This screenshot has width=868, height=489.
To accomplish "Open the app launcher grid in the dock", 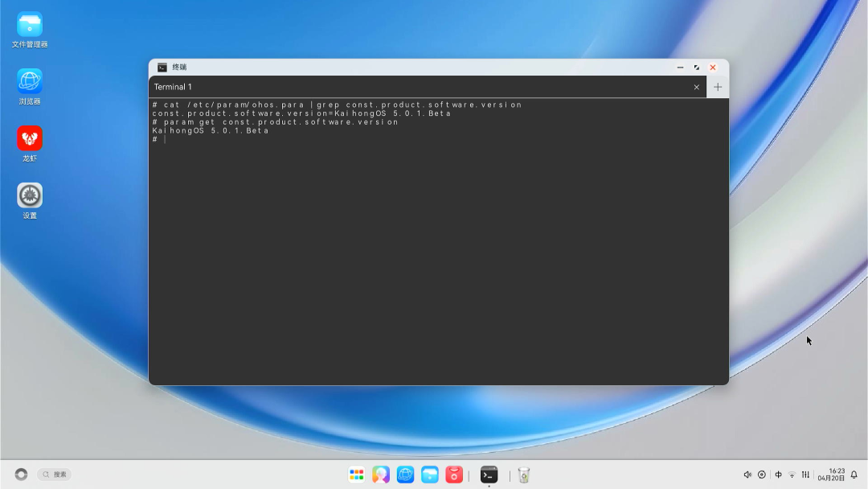I will point(357,475).
